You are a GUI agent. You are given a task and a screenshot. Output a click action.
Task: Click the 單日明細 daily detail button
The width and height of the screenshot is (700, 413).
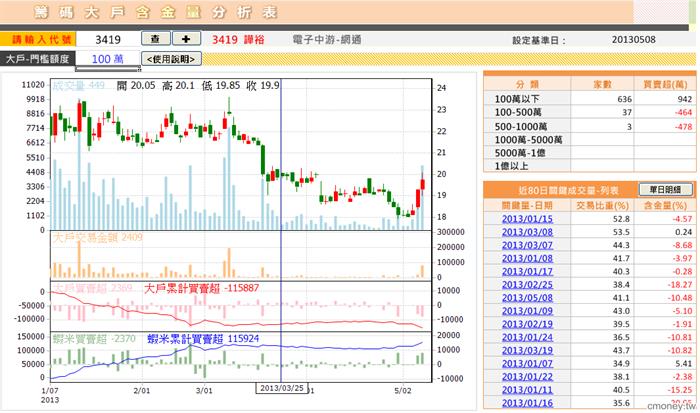coord(665,190)
